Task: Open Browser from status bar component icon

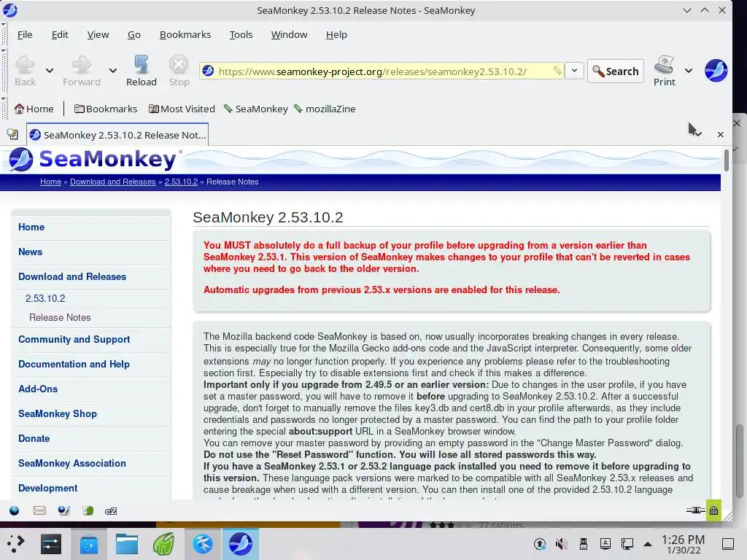Action: click(15, 511)
